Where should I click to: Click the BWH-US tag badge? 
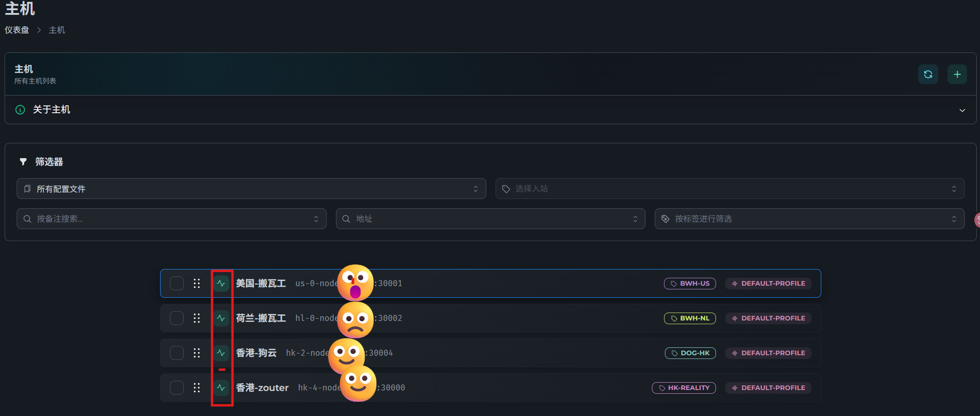coord(690,283)
